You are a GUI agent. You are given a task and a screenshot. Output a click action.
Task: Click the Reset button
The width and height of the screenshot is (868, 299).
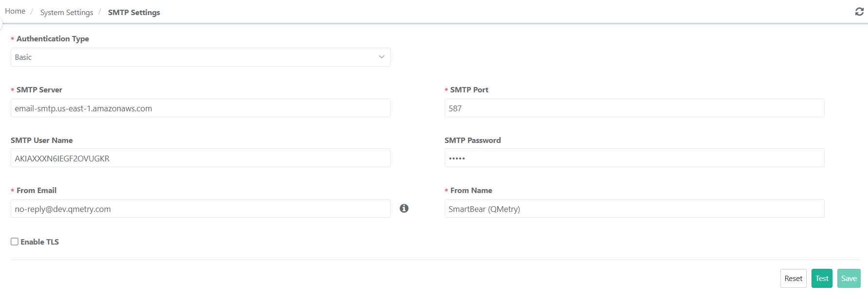[793, 278]
